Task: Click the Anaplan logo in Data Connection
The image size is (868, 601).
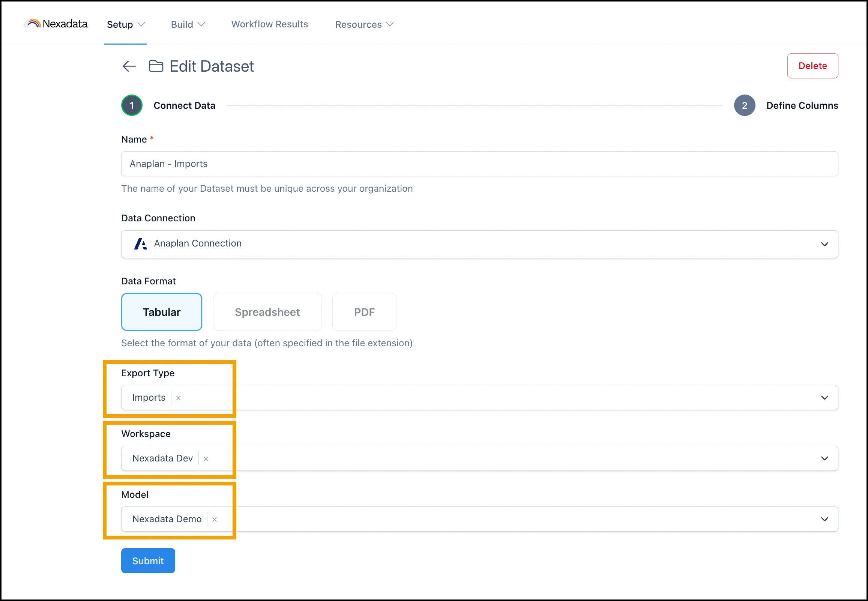Action: [140, 243]
